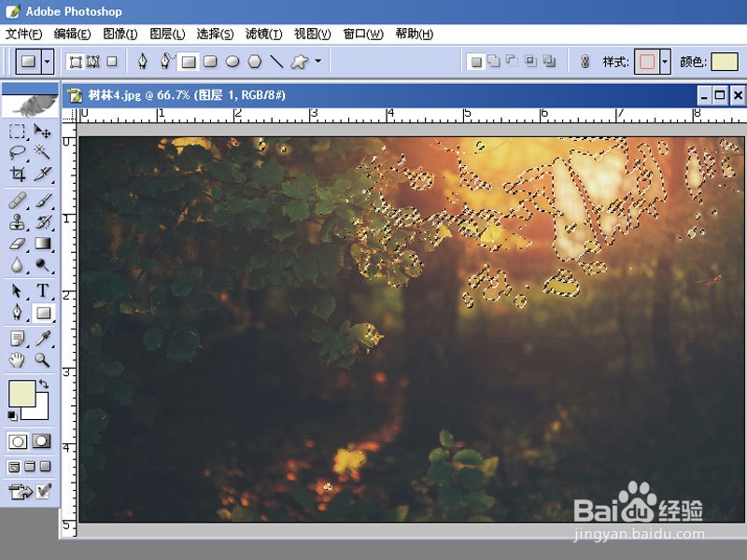Click the feather logo at toolbox top

30,105
